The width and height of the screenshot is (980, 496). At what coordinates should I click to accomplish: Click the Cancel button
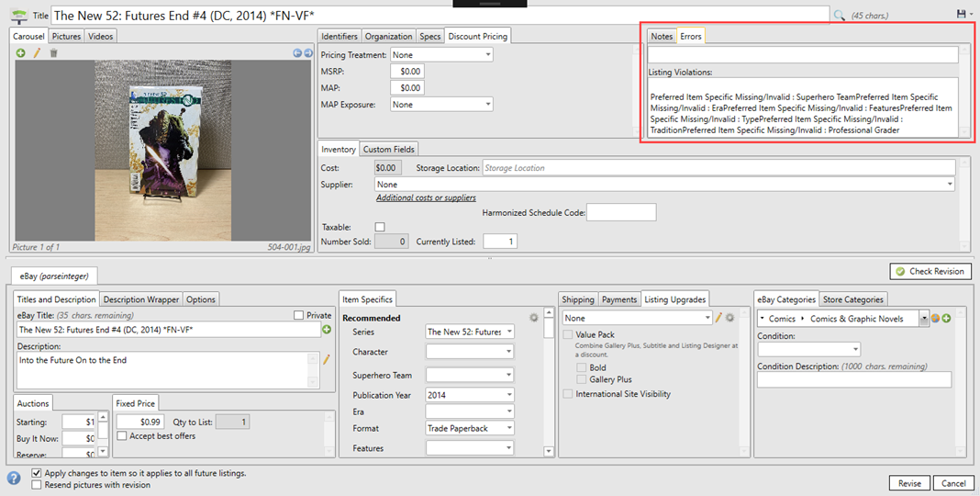tap(953, 483)
